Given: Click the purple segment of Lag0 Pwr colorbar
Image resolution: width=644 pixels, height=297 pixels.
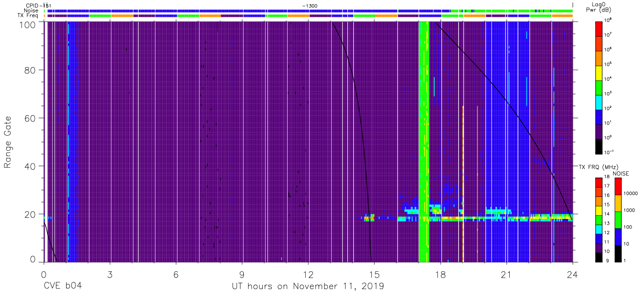Looking at the screenshot, I should tap(599, 132).
